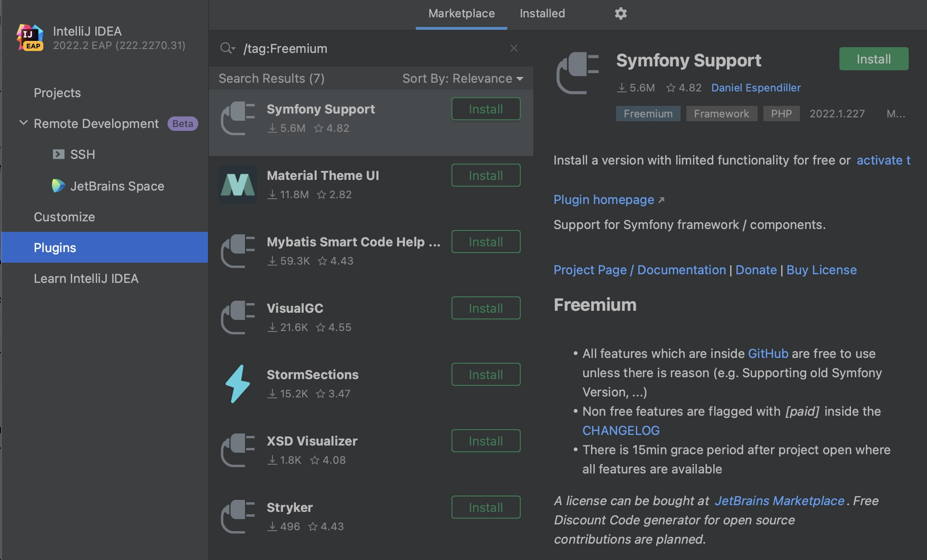927x560 pixels.
Task: Open the CHANGELOG link
Action: 621,431
